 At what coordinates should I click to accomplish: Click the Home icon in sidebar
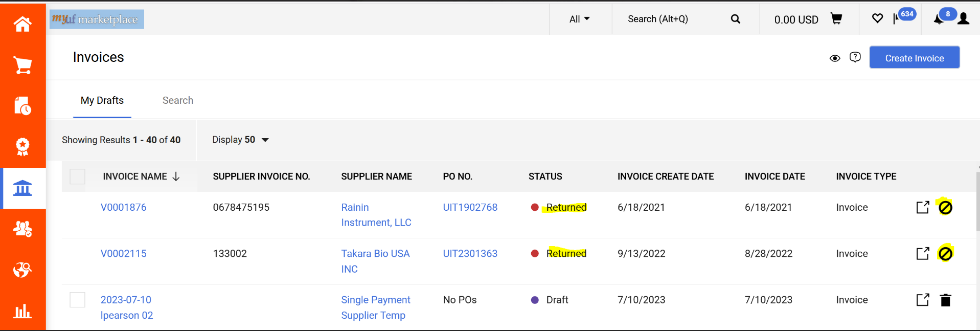coord(22,24)
